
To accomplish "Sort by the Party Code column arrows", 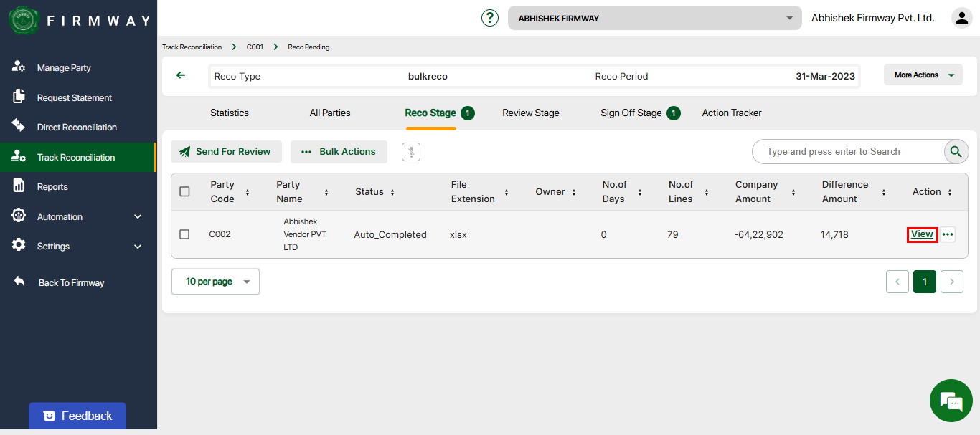I will pos(248,192).
